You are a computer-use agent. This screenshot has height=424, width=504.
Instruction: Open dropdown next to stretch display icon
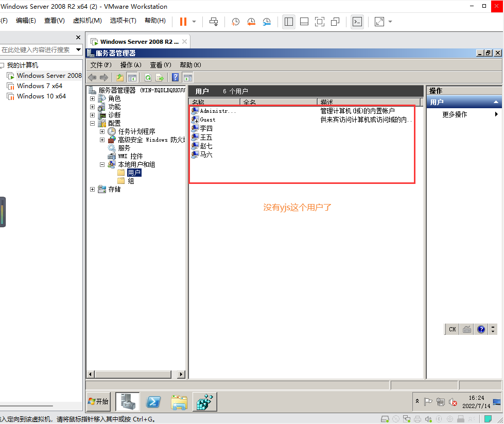tap(390, 22)
